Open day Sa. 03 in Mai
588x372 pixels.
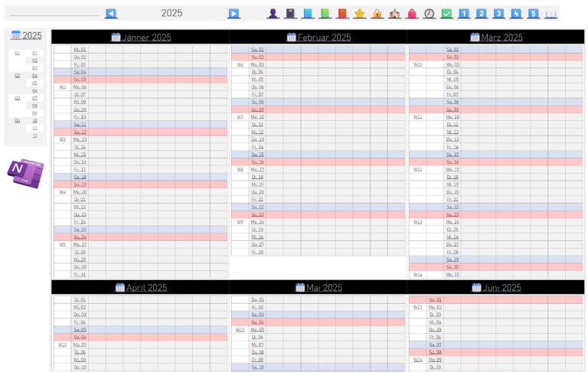(x=257, y=315)
